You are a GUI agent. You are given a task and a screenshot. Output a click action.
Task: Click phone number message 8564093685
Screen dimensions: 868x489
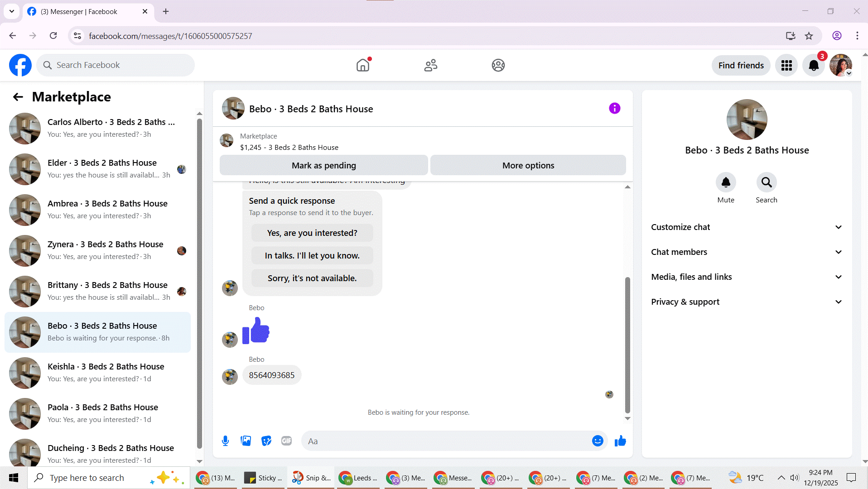[272, 375]
